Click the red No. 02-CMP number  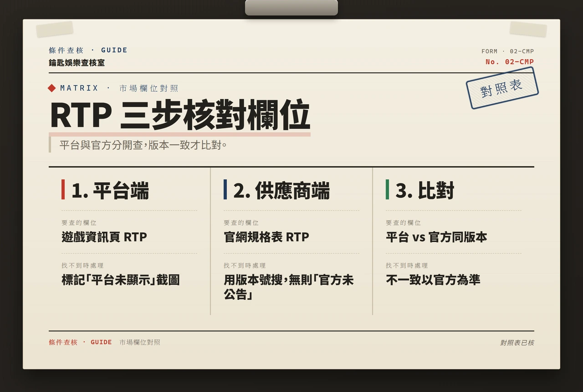pos(510,61)
